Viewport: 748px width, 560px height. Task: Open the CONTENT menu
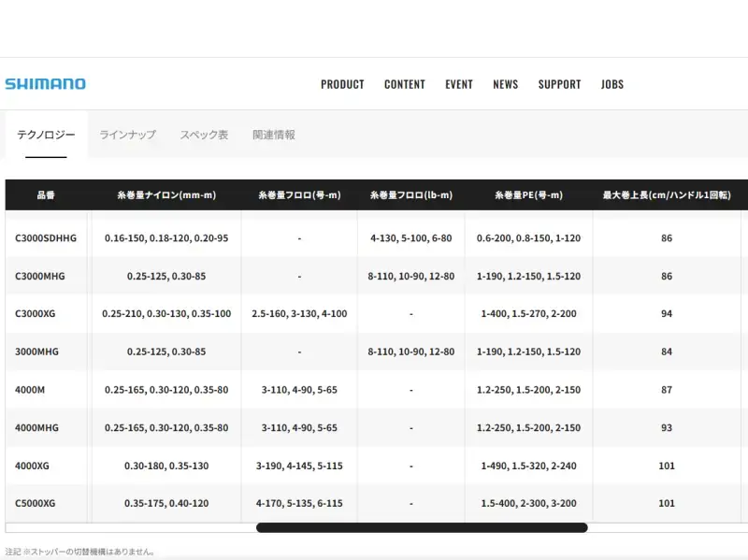[x=404, y=84]
